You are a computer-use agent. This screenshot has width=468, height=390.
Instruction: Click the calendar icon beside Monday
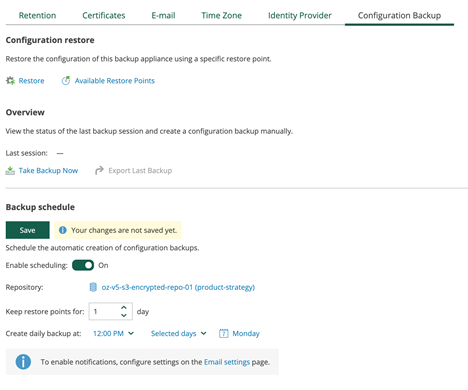[x=224, y=333]
